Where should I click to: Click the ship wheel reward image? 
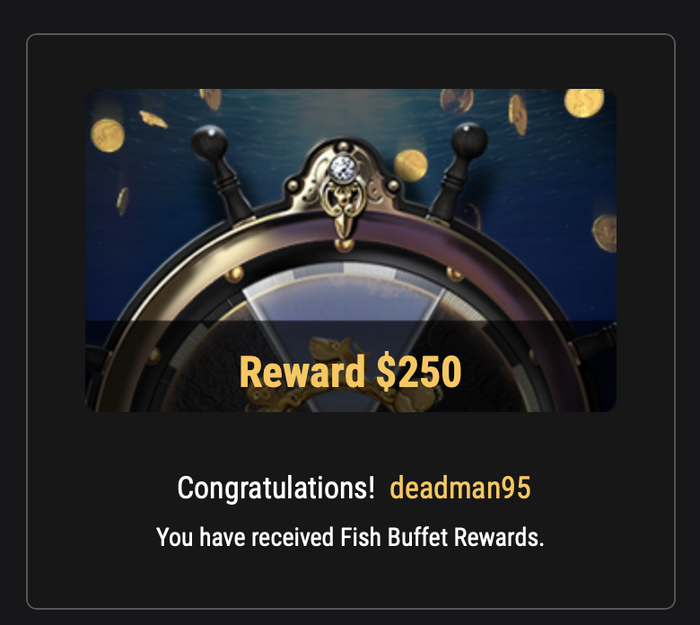click(351, 250)
